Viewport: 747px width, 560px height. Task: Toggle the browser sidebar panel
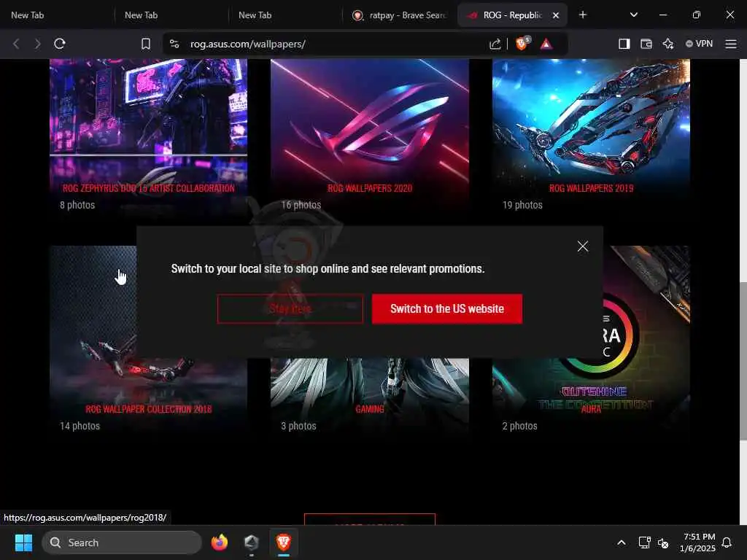point(624,44)
